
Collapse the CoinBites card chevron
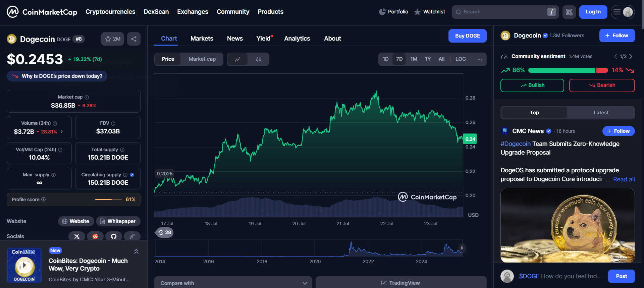coord(136,251)
